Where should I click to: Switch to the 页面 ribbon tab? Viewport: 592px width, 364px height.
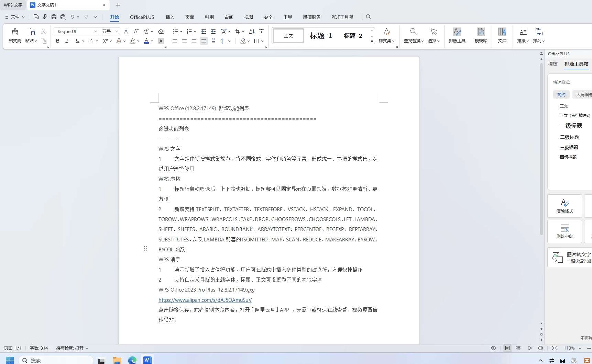pos(189,17)
